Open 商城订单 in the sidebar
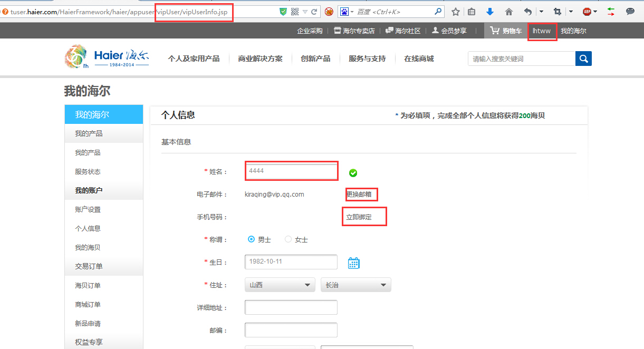644x349 pixels. [88, 305]
